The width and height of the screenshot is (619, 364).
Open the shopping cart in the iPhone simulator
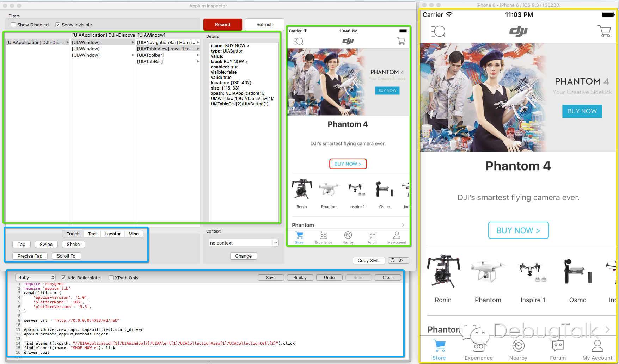605,31
